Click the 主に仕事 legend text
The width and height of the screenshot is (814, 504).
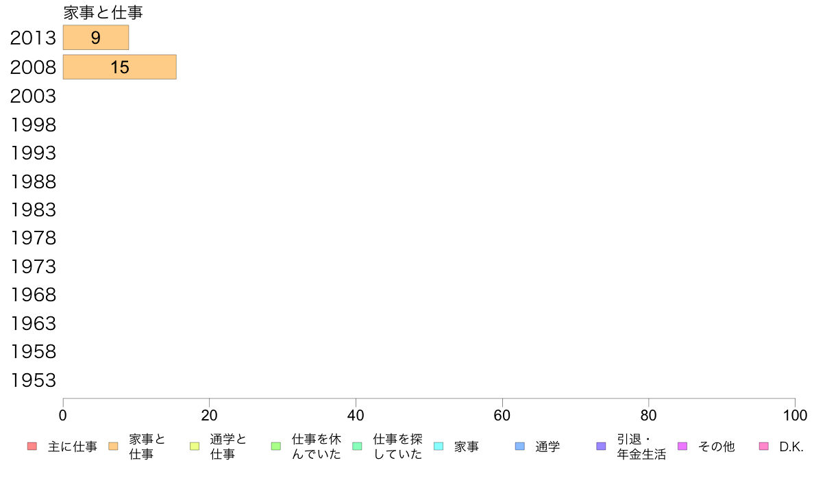(73, 447)
